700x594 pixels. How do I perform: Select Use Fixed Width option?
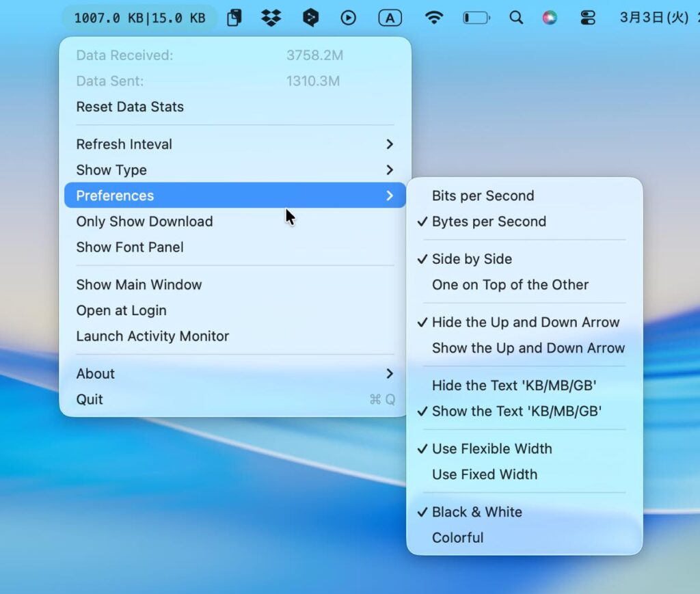pos(484,474)
